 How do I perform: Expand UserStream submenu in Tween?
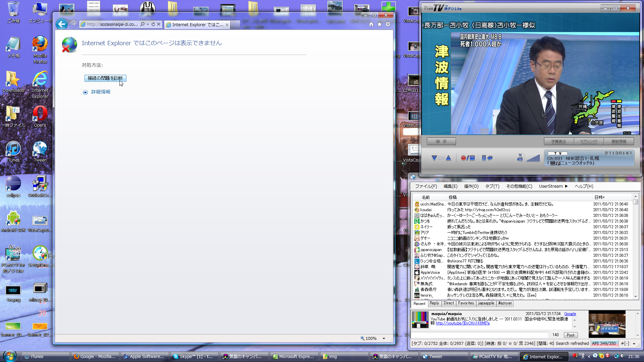click(553, 186)
